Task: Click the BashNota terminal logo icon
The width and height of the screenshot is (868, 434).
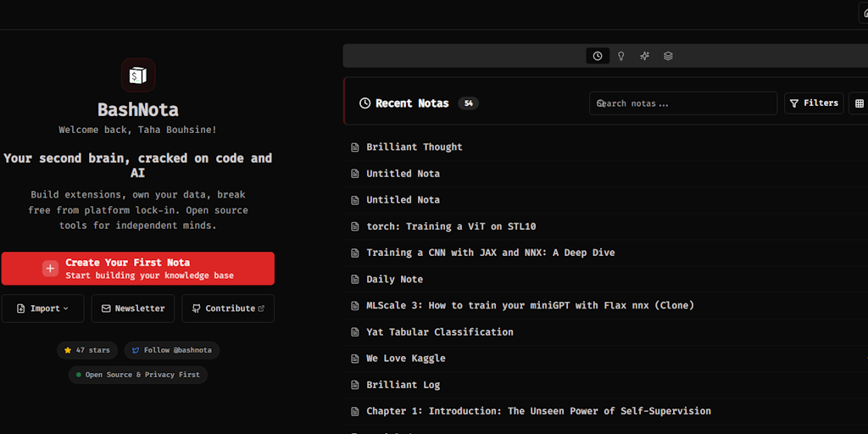Action: [138, 75]
